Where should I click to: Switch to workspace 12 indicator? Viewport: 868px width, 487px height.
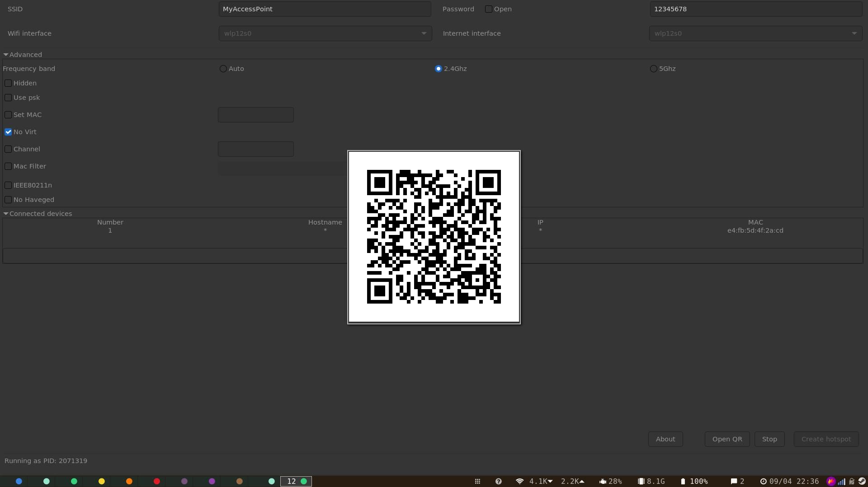point(296,481)
